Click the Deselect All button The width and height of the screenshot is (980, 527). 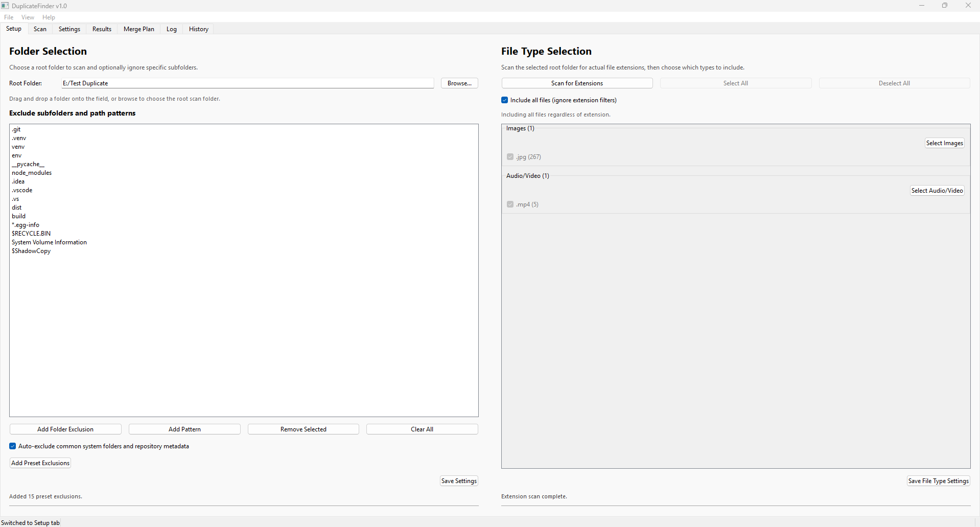click(x=894, y=83)
